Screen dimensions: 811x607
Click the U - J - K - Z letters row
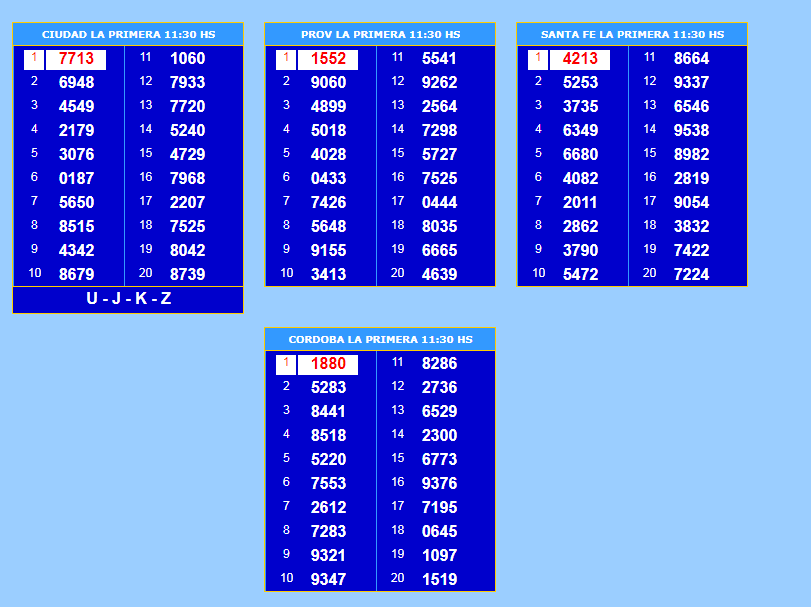point(128,299)
